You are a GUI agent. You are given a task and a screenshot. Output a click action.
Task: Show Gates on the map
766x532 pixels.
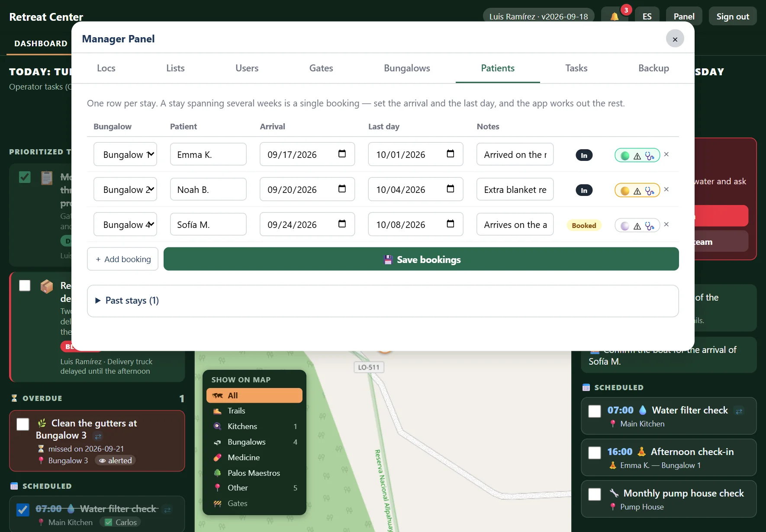254,503
